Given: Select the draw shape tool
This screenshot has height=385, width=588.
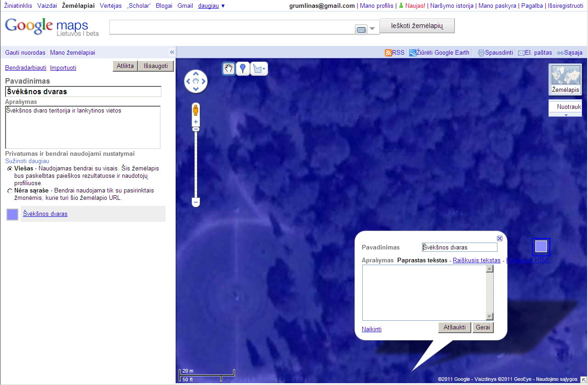Looking at the screenshot, I should point(259,69).
